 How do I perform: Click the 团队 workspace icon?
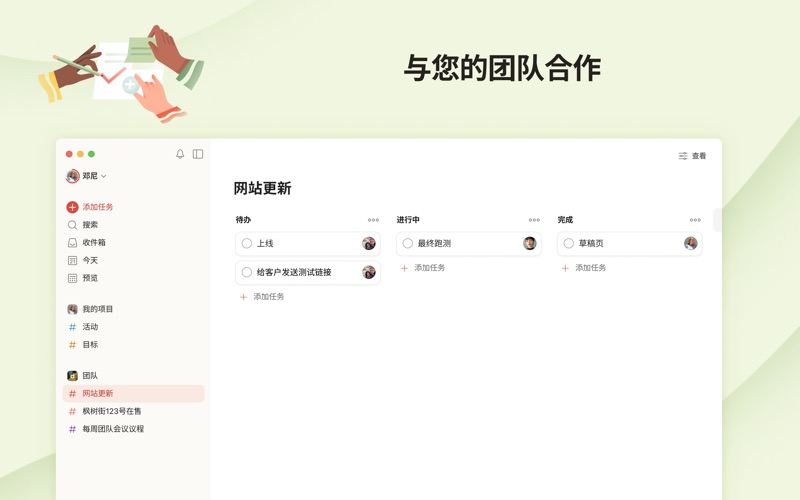click(72, 376)
